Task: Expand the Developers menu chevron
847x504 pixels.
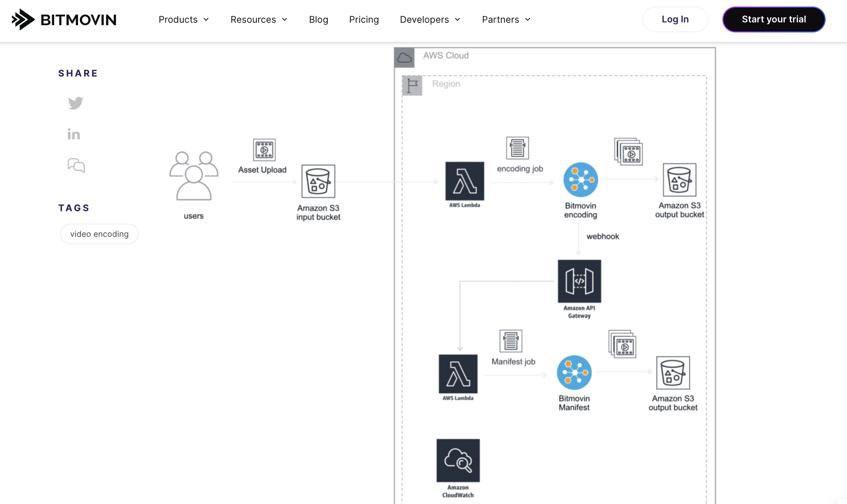Action: pyautogui.click(x=457, y=19)
